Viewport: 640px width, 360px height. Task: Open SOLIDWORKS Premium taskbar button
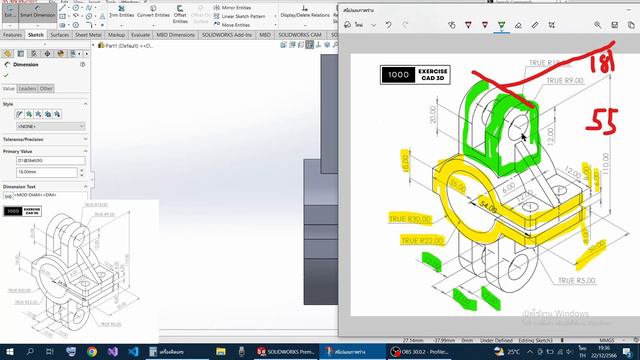[286, 351]
